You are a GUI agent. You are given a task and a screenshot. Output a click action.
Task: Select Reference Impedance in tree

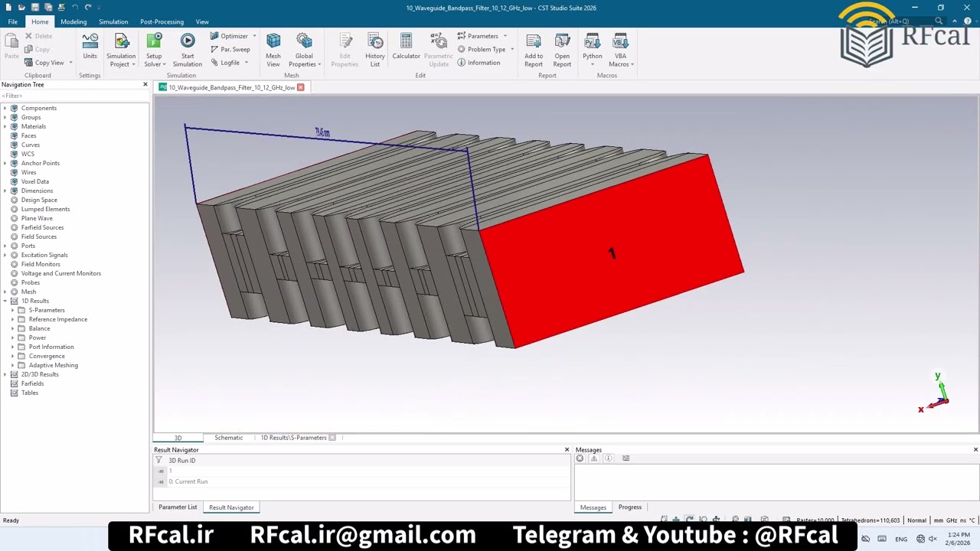pos(58,319)
